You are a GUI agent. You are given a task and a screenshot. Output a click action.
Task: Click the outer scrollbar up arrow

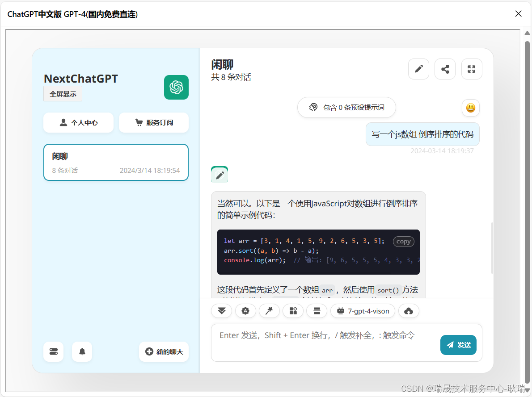pyautogui.click(x=527, y=33)
